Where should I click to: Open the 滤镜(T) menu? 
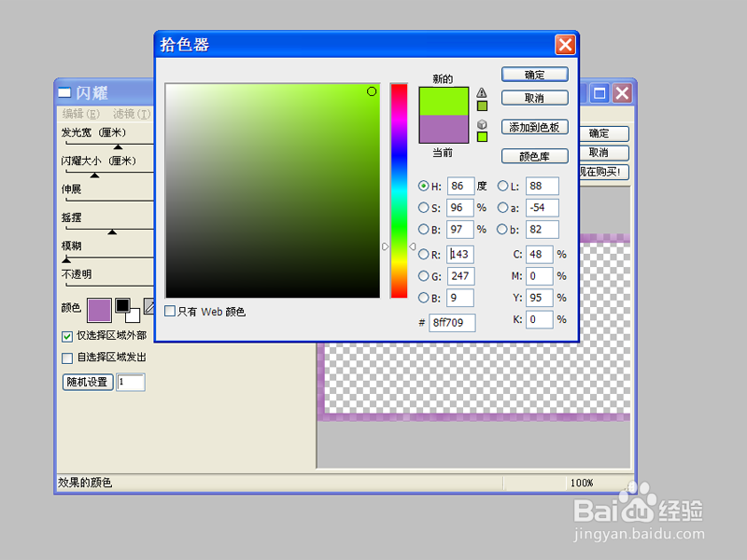(x=132, y=114)
